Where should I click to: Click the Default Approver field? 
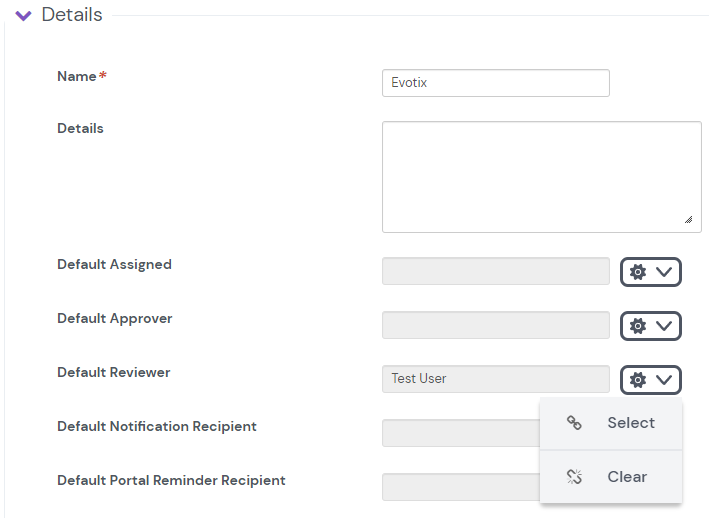coord(495,325)
